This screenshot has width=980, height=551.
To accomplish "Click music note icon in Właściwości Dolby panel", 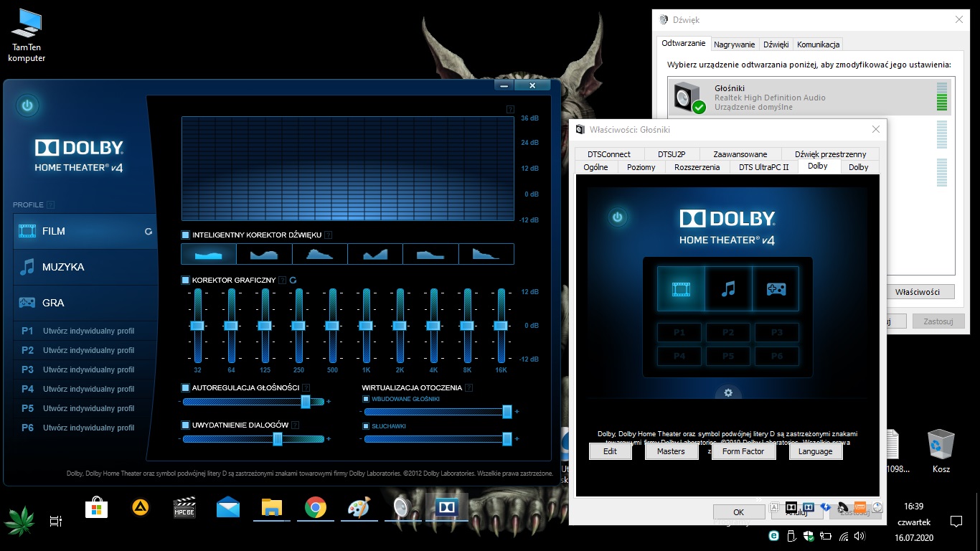I will point(728,288).
